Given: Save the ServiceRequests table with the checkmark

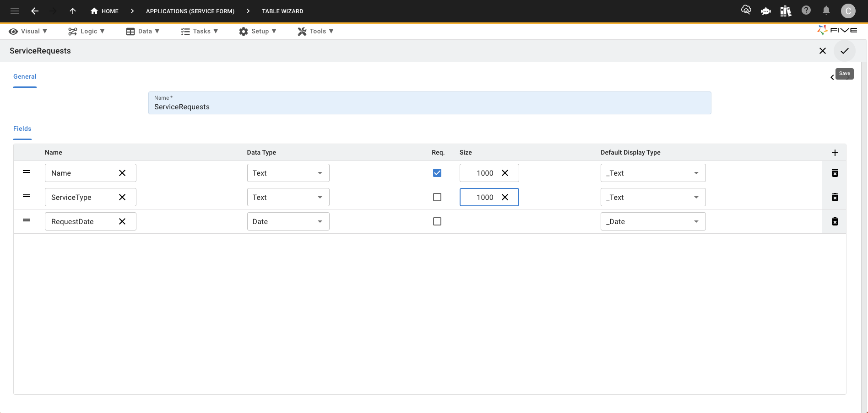Looking at the screenshot, I should pos(845,51).
